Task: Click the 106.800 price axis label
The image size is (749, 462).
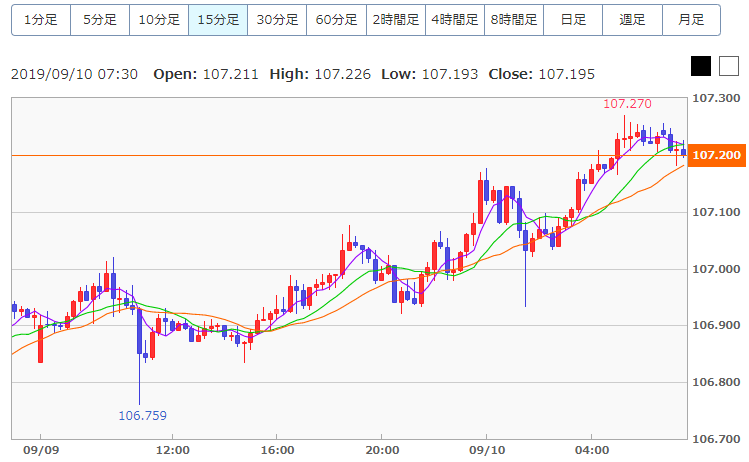Action: [716, 382]
